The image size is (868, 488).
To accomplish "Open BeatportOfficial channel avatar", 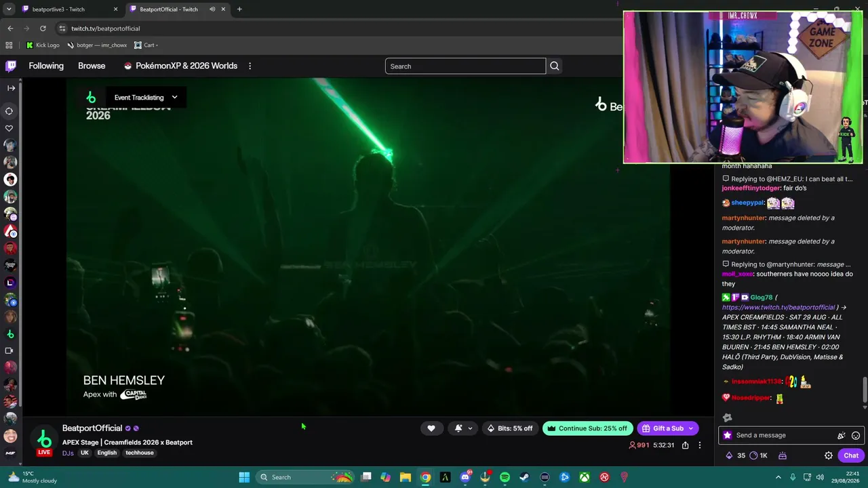I will [x=44, y=439].
